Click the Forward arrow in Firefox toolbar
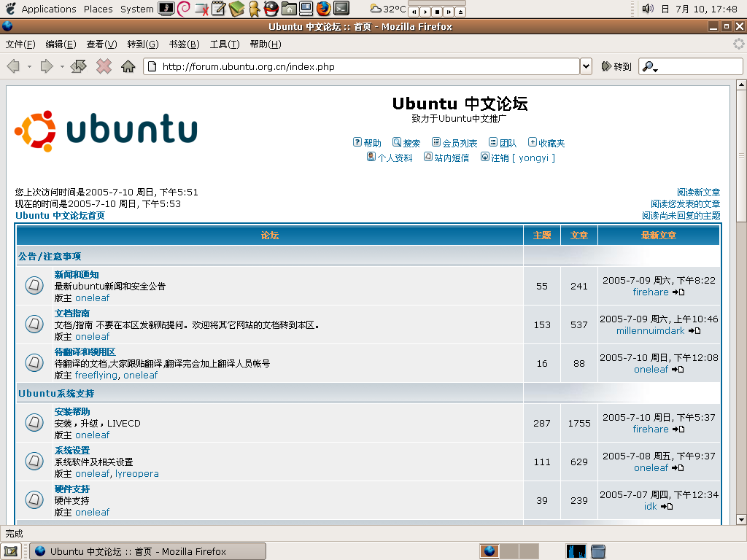Viewport: 747px width, 560px height. [46, 66]
